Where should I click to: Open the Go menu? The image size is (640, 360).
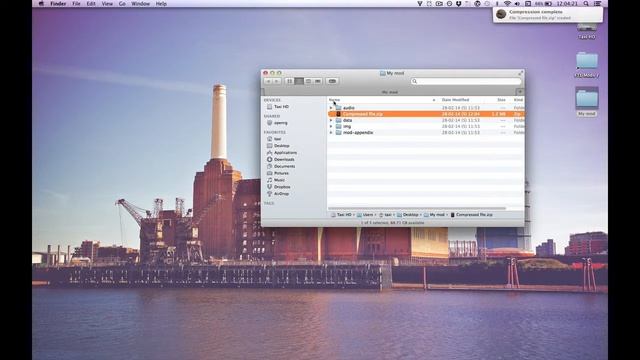122,4
